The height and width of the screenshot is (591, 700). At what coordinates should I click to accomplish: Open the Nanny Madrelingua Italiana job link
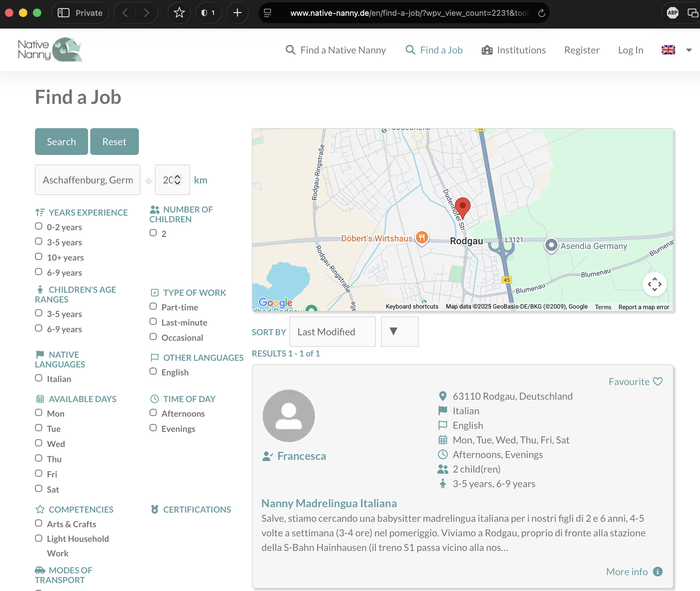329,503
